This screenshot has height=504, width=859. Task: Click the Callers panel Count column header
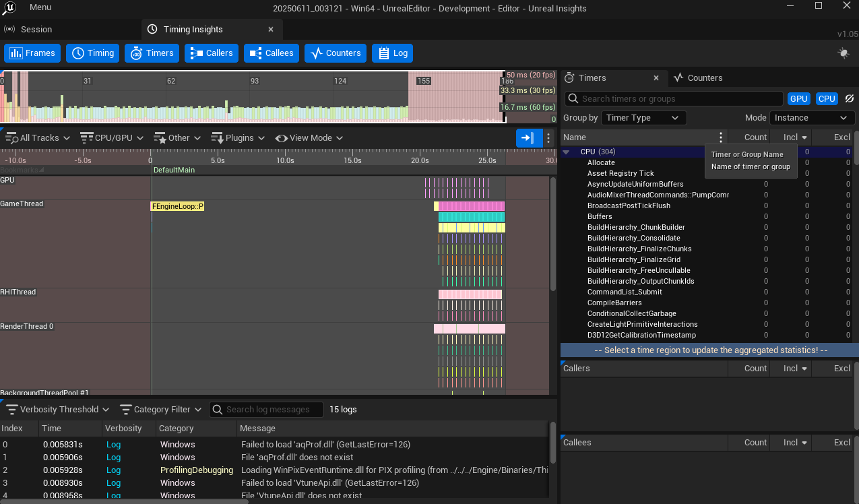pyautogui.click(x=755, y=369)
